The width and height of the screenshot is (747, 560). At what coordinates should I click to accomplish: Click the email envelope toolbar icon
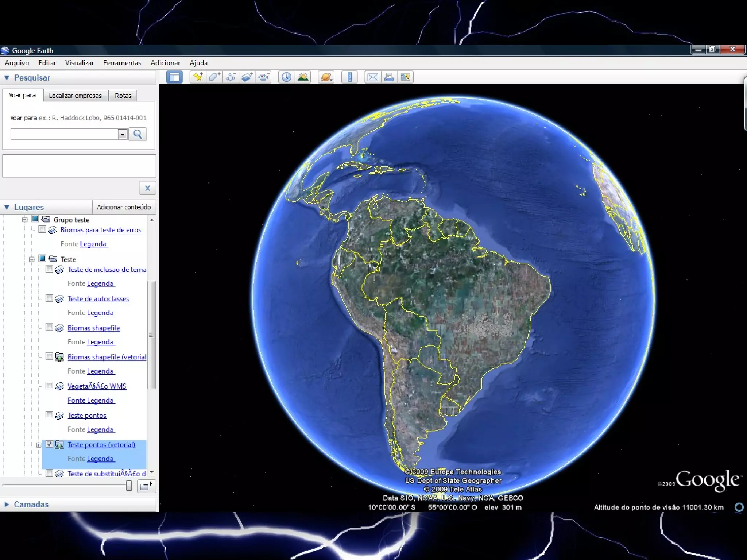tap(372, 77)
